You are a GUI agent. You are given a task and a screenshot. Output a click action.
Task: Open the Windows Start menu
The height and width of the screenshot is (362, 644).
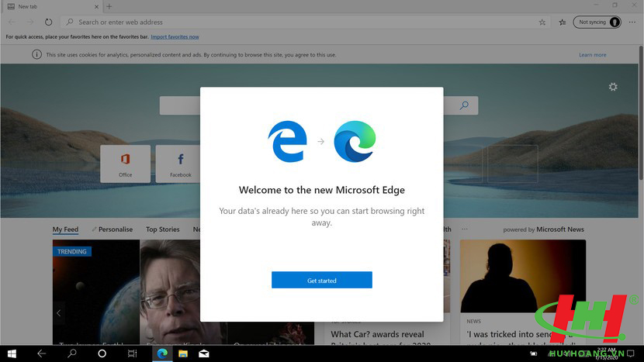12,353
